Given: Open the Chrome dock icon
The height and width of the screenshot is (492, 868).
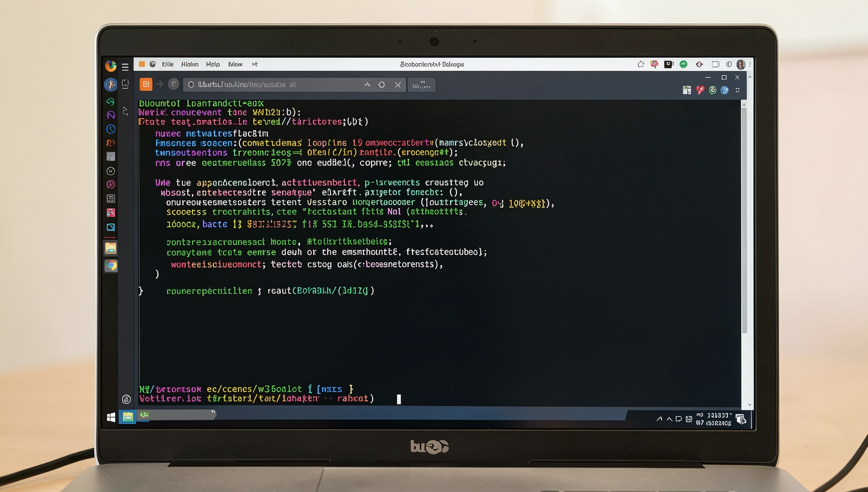Looking at the screenshot, I should point(111,266).
